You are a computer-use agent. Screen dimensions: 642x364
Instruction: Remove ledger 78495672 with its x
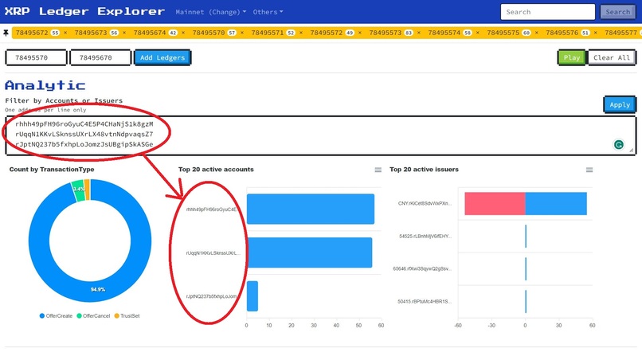click(x=65, y=33)
